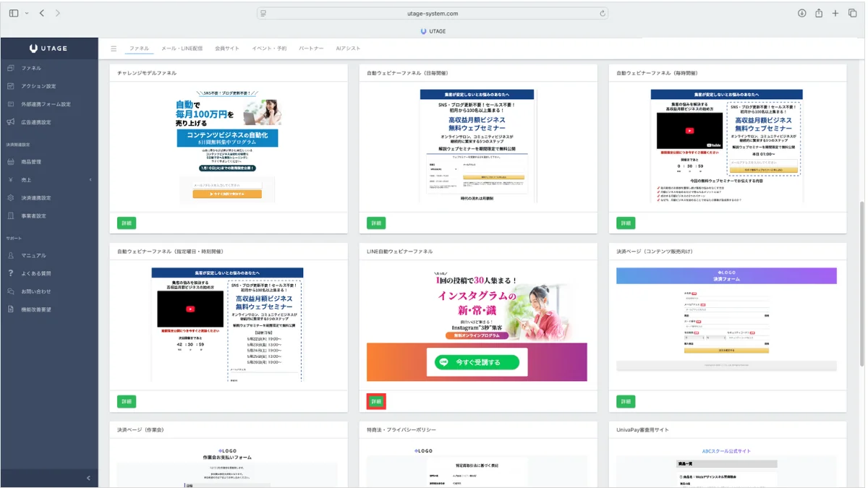This screenshot has height=488, width=868.
Task: Click 詳細 under 決済ページ(コンテンツ販売向け)
Action: pos(626,401)
